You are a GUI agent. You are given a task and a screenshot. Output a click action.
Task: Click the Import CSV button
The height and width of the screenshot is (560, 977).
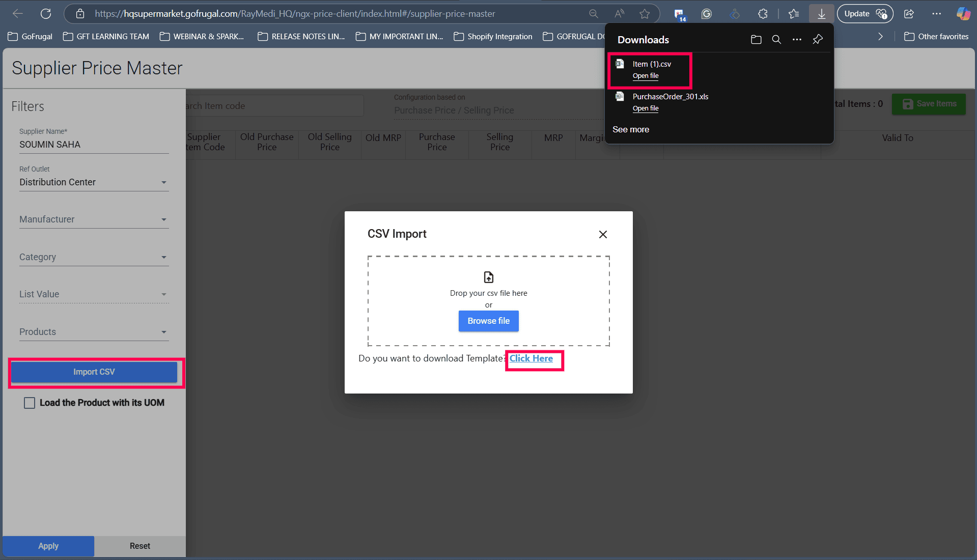[94, 372]
